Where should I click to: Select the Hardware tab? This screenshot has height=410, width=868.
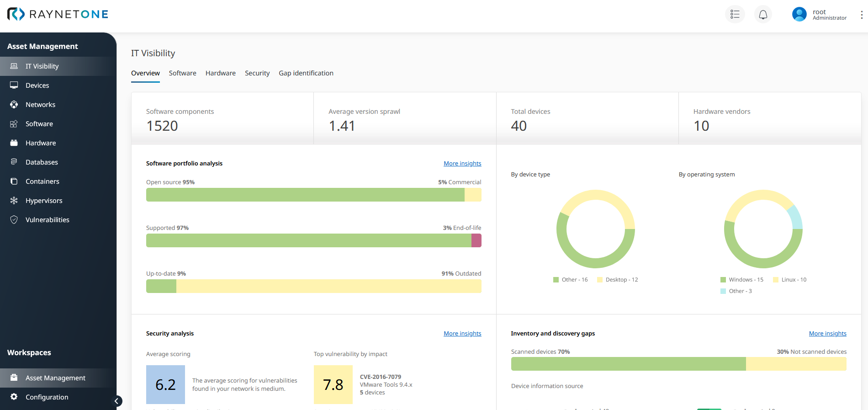click(221, 73)
